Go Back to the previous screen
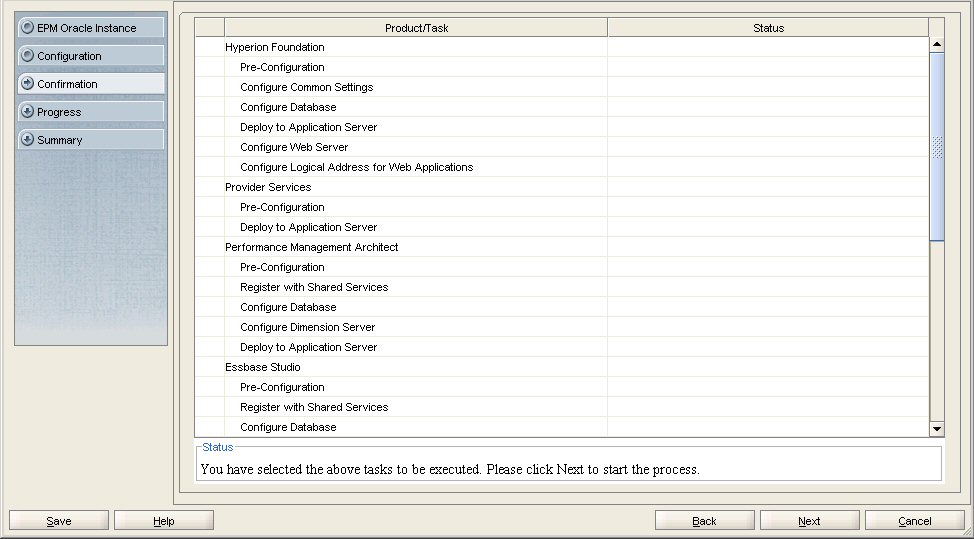This screenshot has width=974, height=539. tap(704, 521)
